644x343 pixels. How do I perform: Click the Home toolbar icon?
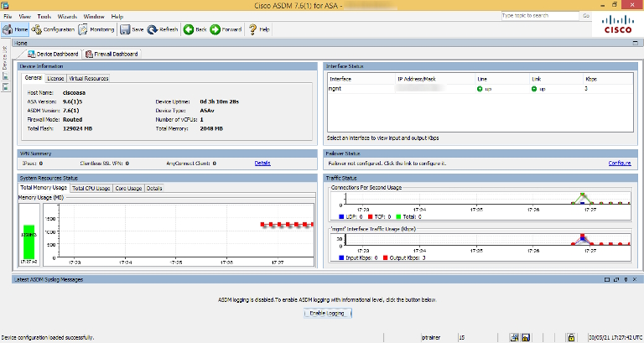coord(16,29)
